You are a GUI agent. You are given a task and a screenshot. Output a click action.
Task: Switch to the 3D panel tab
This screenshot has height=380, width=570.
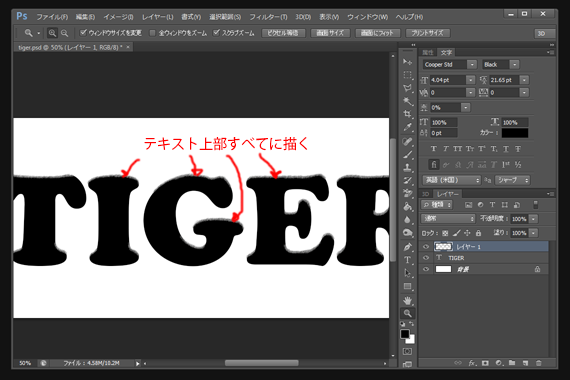[425, 194]
